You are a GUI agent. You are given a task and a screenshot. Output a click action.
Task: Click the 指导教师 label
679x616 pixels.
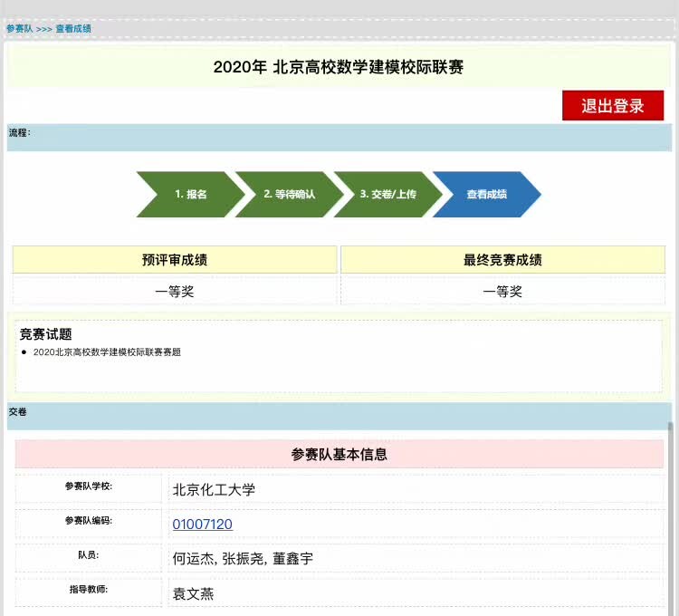point(89,589)
